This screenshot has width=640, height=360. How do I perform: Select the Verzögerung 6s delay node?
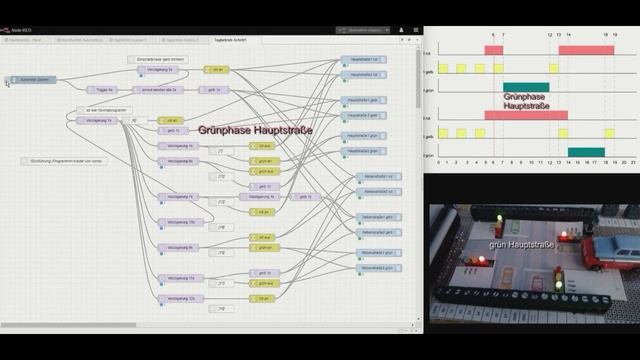(x=178, y=161)
